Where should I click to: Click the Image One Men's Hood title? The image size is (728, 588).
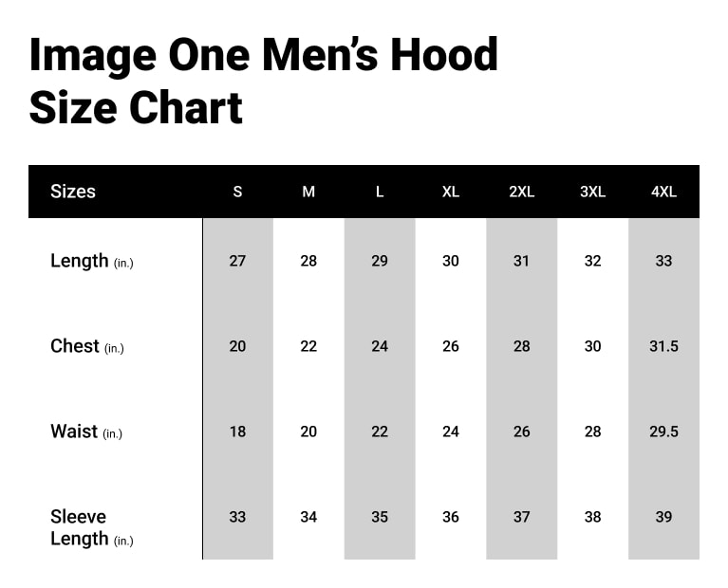pyautogui.click(x=263, y=56)
